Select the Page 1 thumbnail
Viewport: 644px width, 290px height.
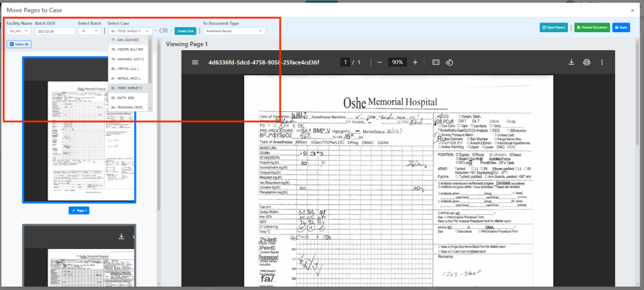79,130
